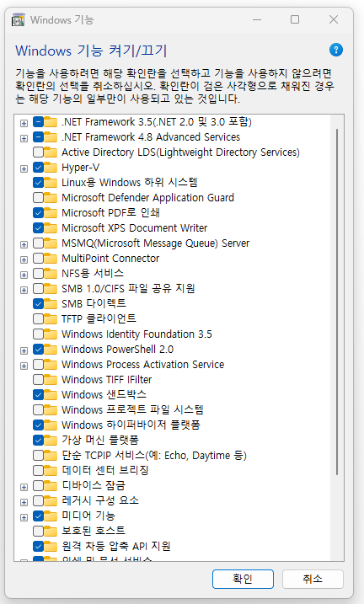
Task: Expand Windows Process Activation Service node
Action: click(24, 366)
